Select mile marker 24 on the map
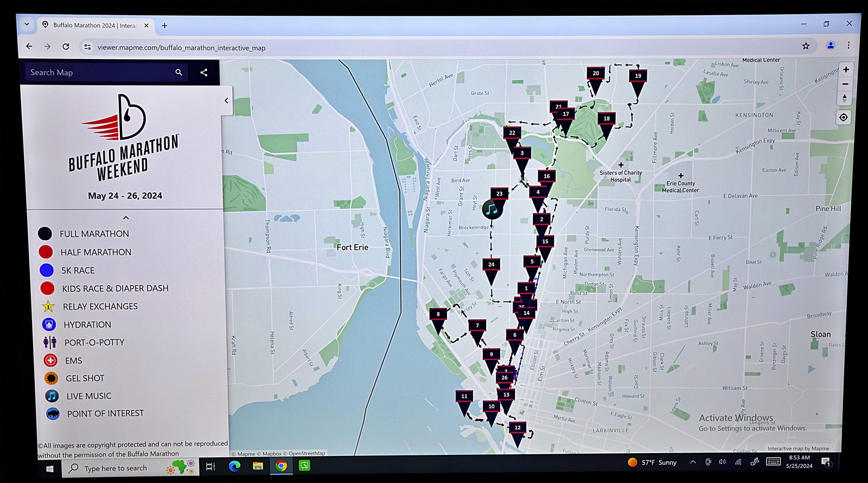This screenshot has width=868, height=483. point(491,271)
